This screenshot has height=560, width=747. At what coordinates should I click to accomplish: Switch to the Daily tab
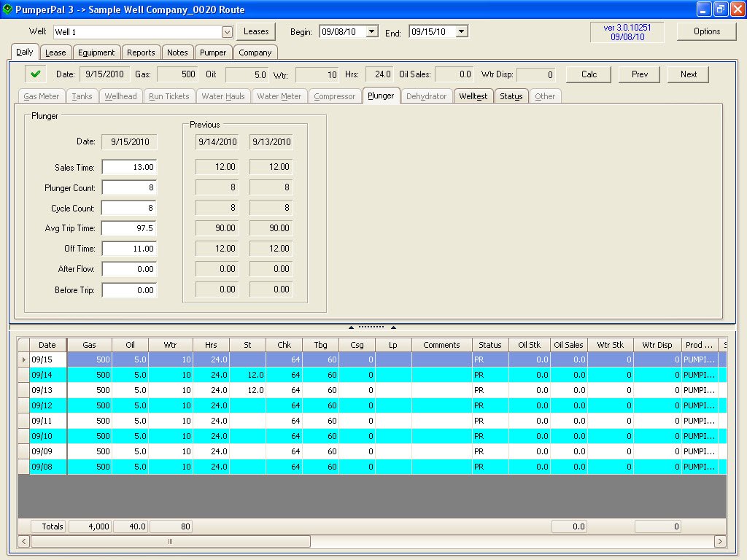[x=24, y=52]
